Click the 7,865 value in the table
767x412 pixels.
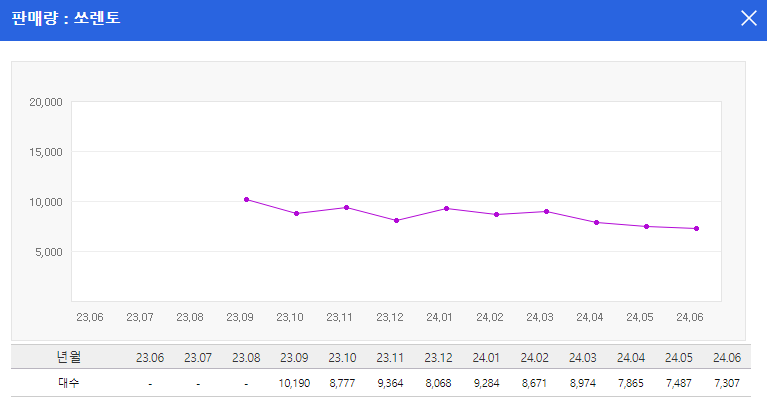(x=631, y=383)
